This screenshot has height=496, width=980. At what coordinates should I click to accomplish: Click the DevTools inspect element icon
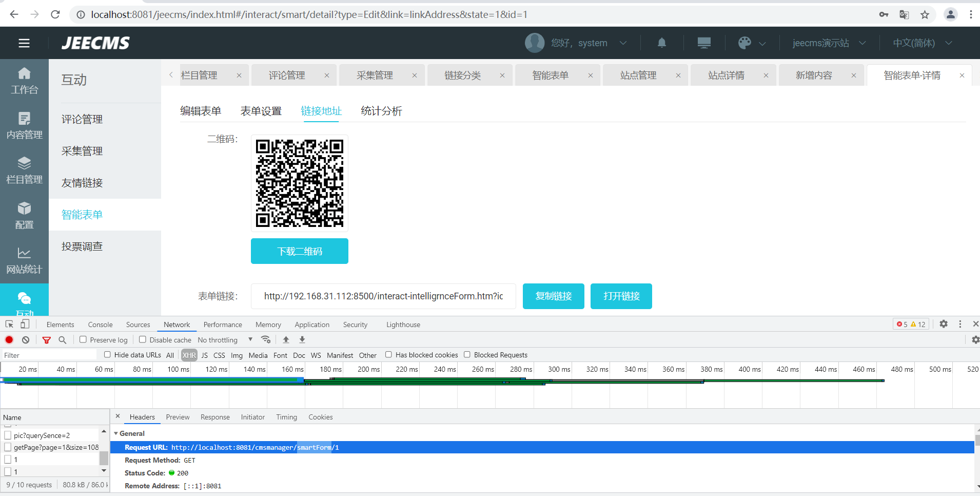coord(9,325)
